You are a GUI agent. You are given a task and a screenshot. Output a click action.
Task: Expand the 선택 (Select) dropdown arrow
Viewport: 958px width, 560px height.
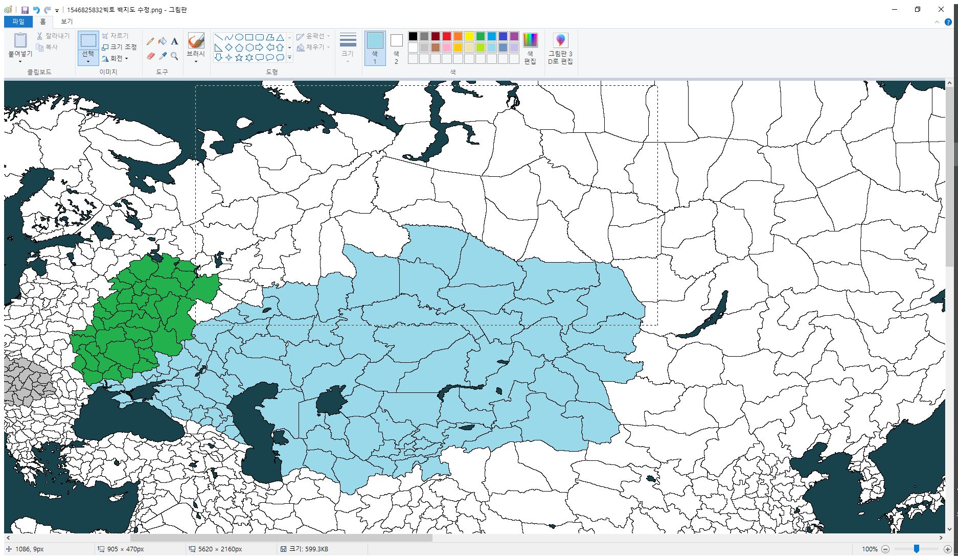88,62
